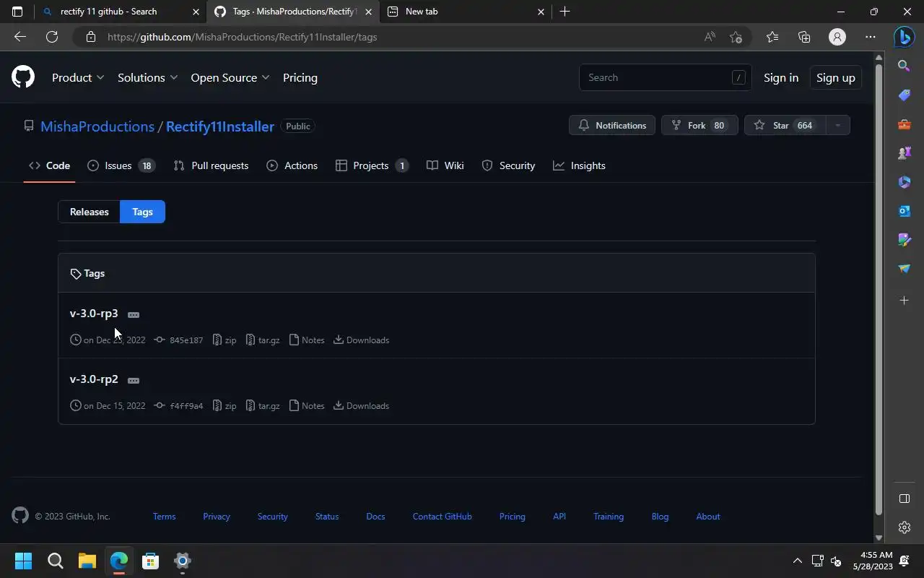The width and height of the screenshot is (924, 578).
Task: Expand the Star lists dropdown arrow
Action: pyautogui.click(x=837, y=125)
